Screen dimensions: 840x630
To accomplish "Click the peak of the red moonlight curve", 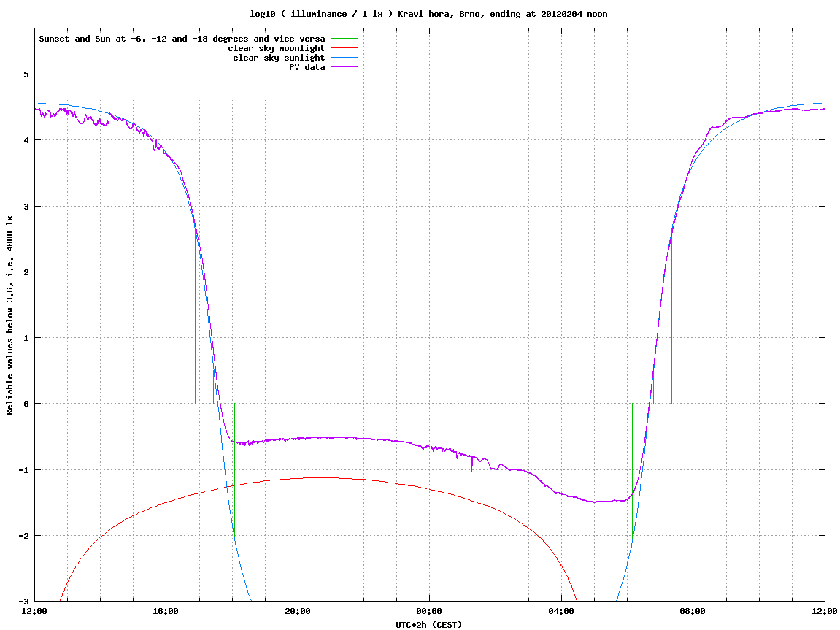I will pyautogui.click(x=321, y=477).
